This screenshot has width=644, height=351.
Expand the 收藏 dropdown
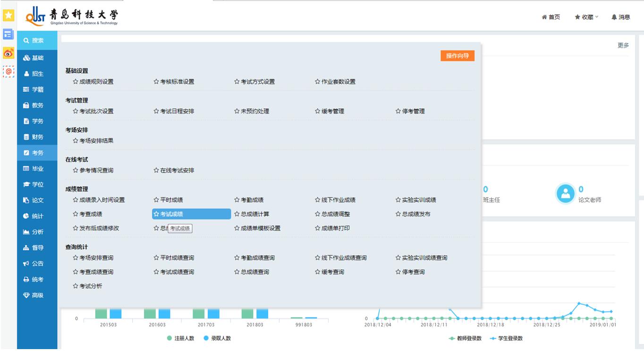pyautogui.click(x=586, y=17)
